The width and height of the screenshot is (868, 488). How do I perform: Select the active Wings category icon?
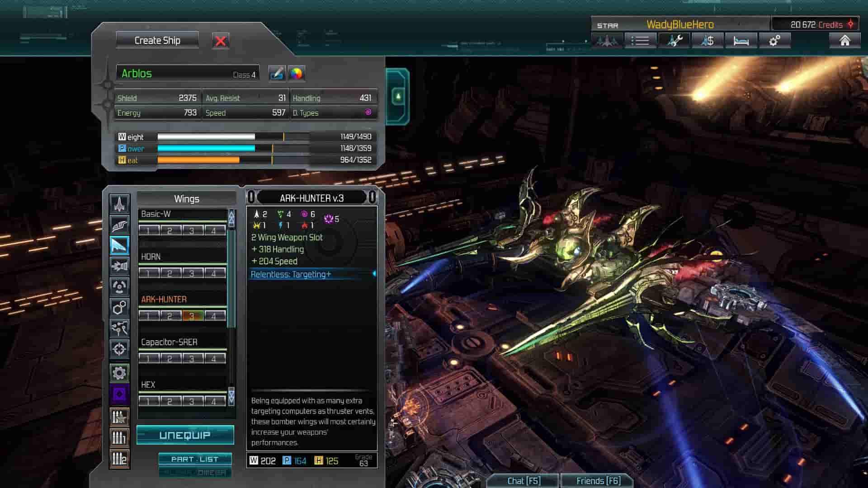[x=119, y=245]
